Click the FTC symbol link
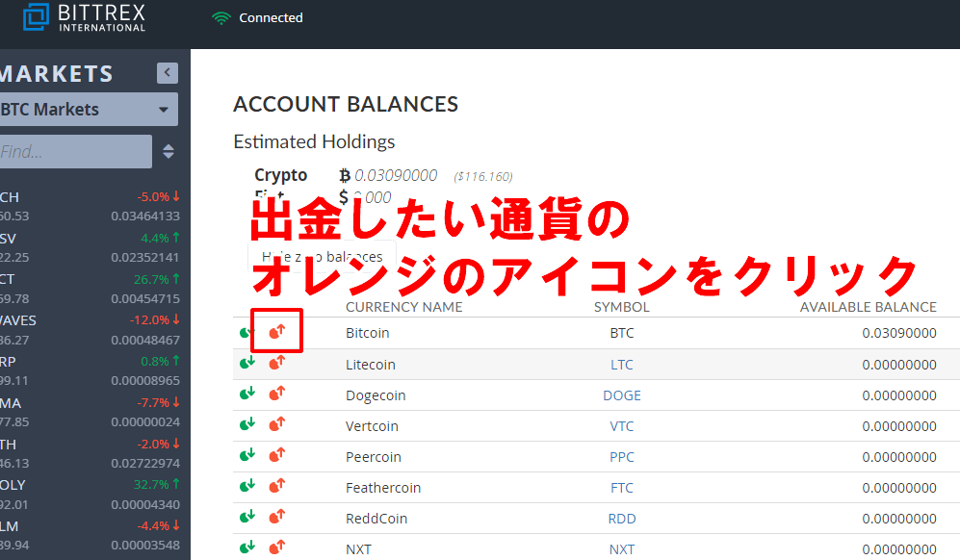The image size is (960, 560). pos(622,488)
